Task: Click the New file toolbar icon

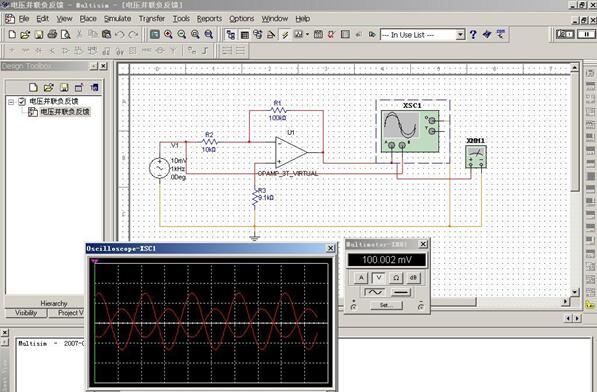Action: (12, 35)
